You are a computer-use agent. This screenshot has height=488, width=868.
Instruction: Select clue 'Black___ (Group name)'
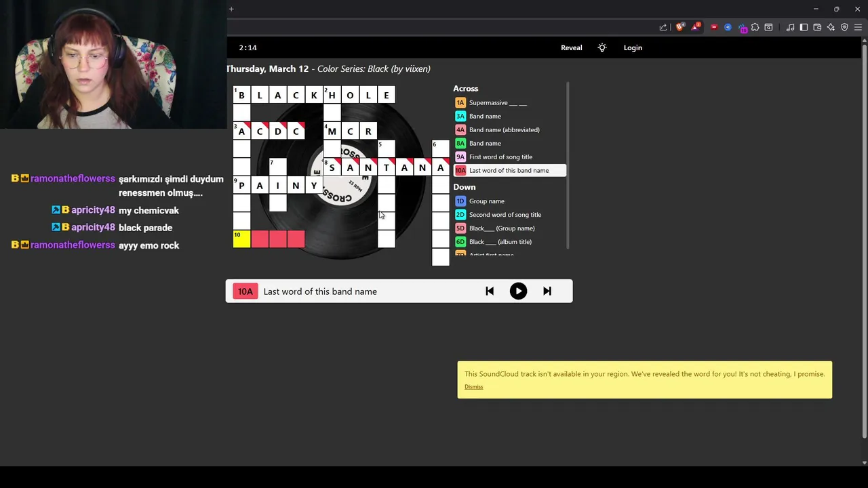(502, 228)
